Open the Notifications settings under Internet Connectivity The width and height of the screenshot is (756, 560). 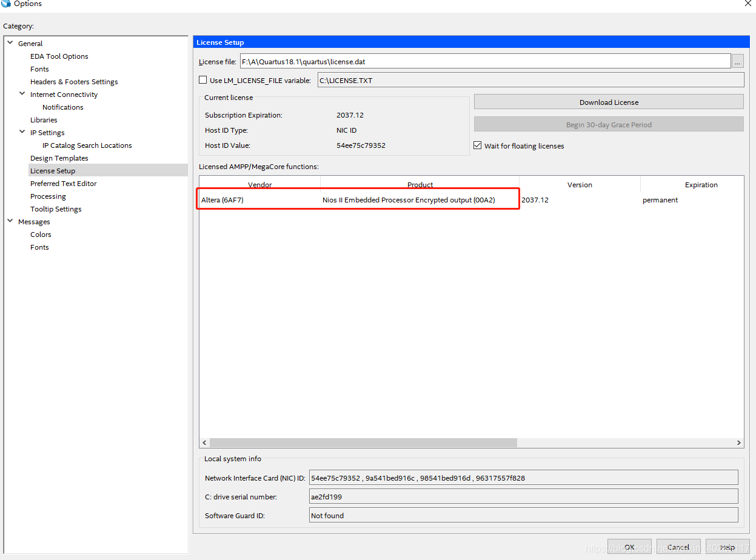(62, 107)
